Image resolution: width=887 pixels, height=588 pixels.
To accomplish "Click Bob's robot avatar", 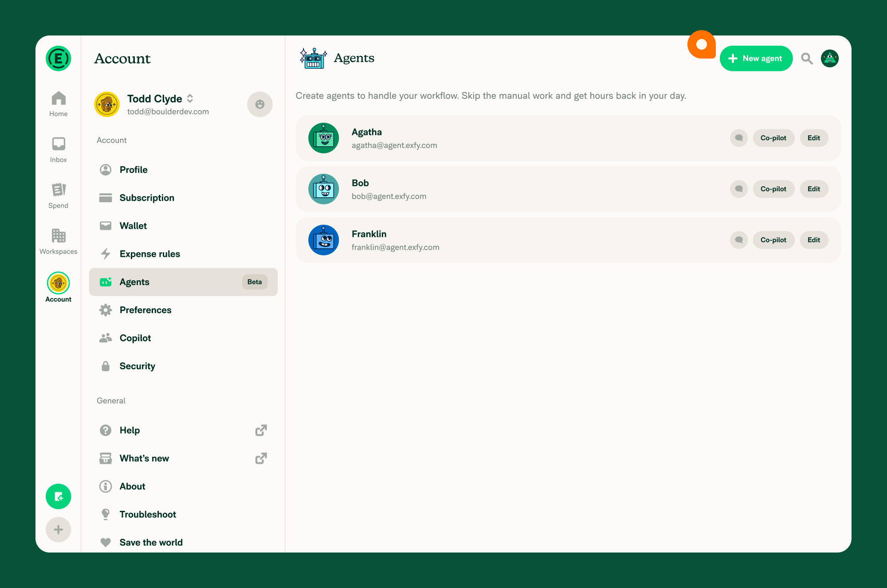I will point(324,189).
